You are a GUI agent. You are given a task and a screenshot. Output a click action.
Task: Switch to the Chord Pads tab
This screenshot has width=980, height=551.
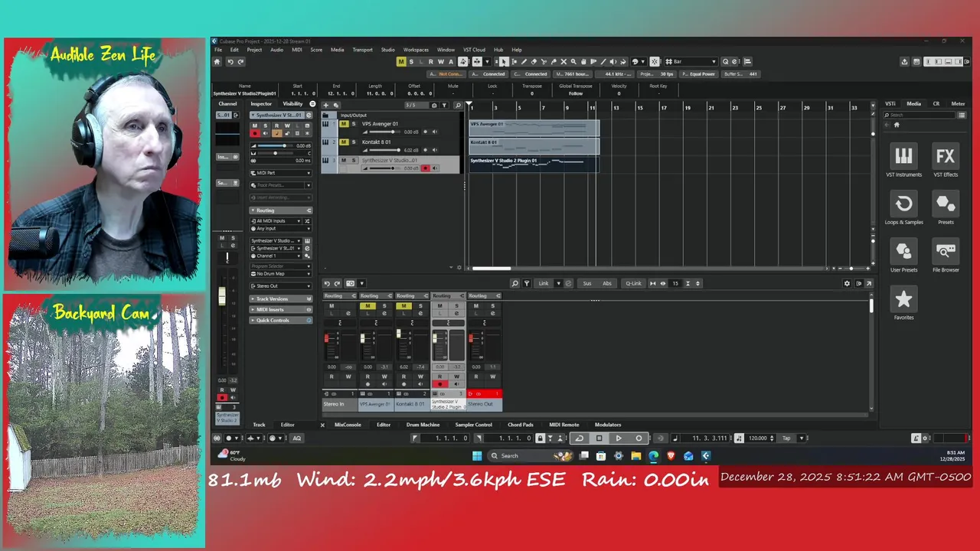click(521, 425)
